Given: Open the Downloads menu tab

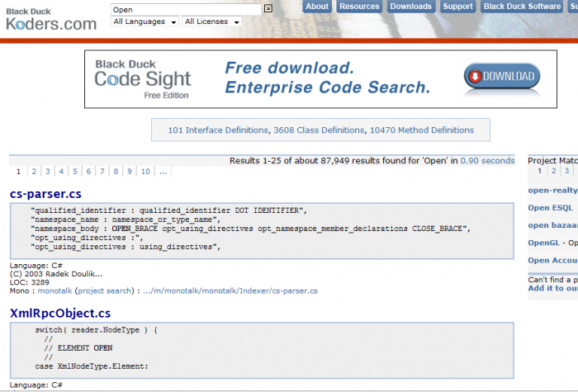Looking at the screenshot, I should coord(411,7).
